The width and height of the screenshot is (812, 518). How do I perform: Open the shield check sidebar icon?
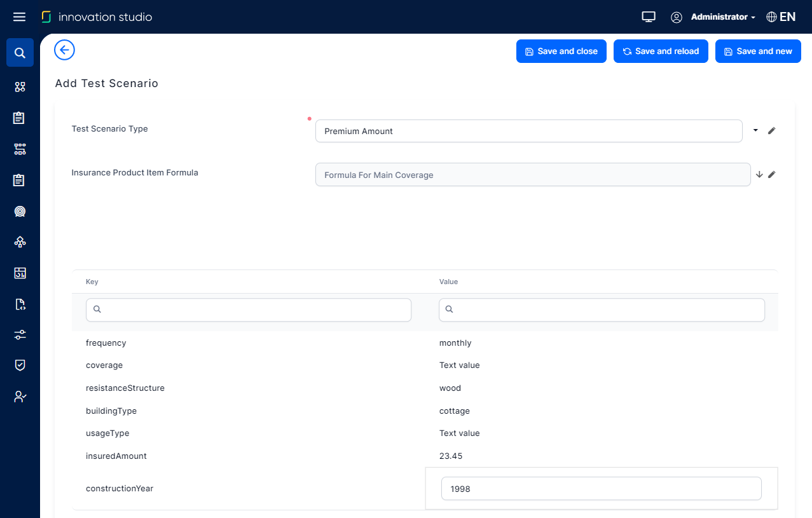(20, 365)
